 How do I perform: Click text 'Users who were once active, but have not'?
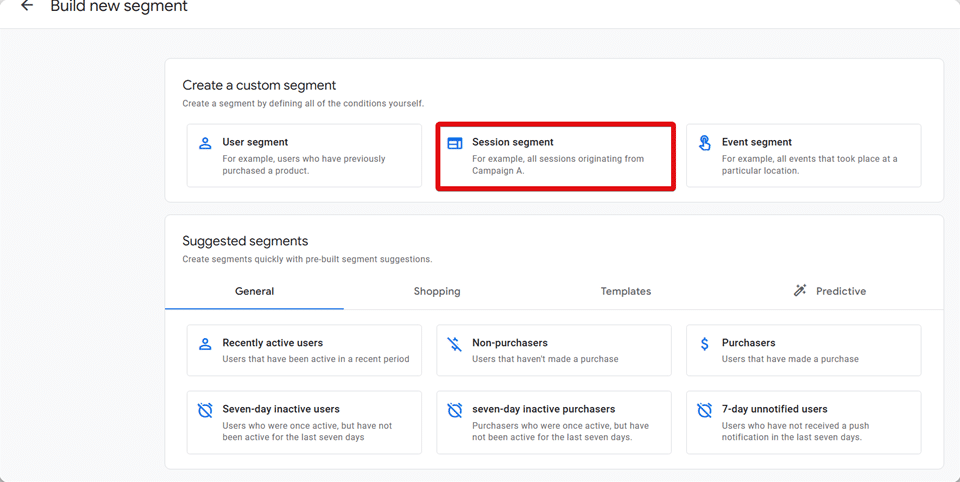click(307, 426)
